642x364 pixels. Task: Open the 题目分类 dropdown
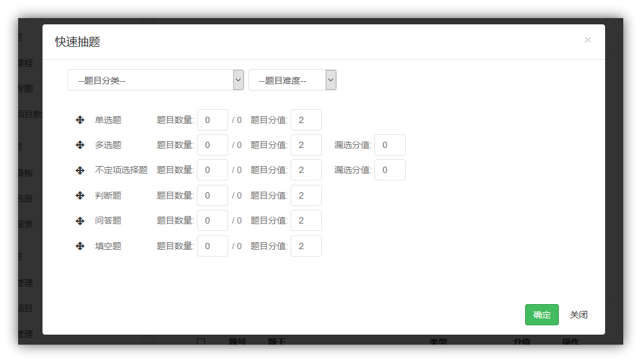pos(156,80)
